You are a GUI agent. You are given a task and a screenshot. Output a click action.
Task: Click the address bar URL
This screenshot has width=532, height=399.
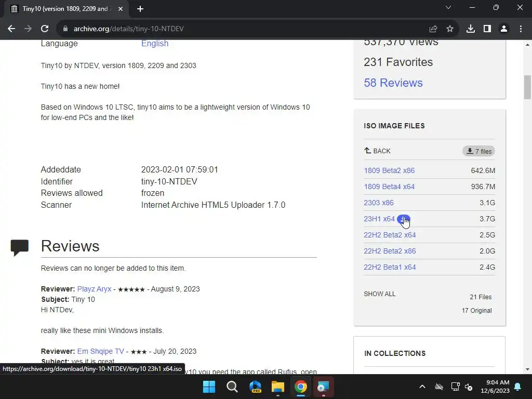click(x=129, y=29)
